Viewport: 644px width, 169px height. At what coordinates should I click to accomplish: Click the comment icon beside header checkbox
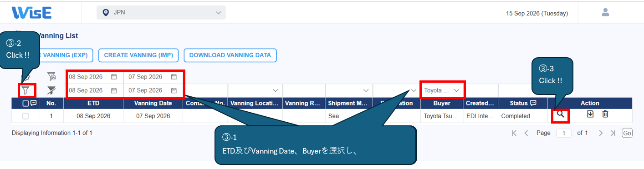point(33,103)
